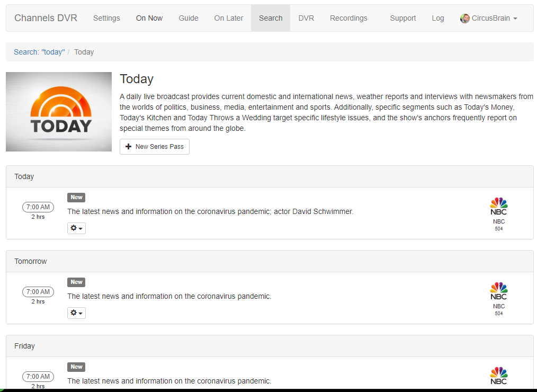The width and height of the screenshot is (537, 392).
Task: Open the On Now page
Action: click(x=149, y=18)
